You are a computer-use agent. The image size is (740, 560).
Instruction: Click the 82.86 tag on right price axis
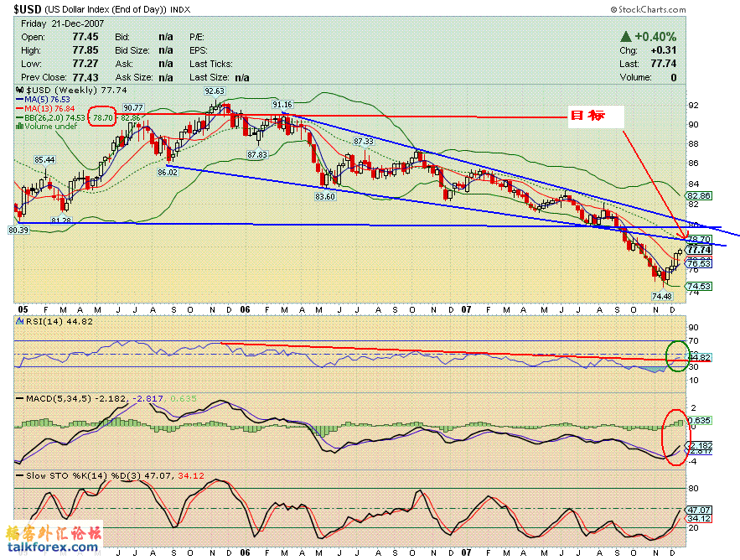(698, 196)
